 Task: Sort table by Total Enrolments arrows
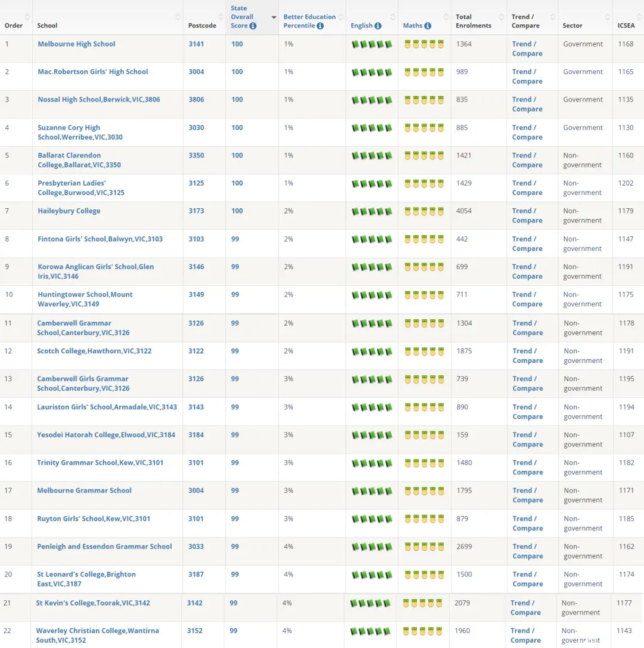[501, 17]
